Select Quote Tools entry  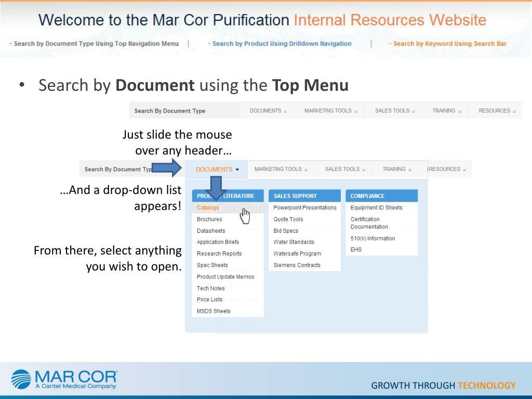point(288,219)
